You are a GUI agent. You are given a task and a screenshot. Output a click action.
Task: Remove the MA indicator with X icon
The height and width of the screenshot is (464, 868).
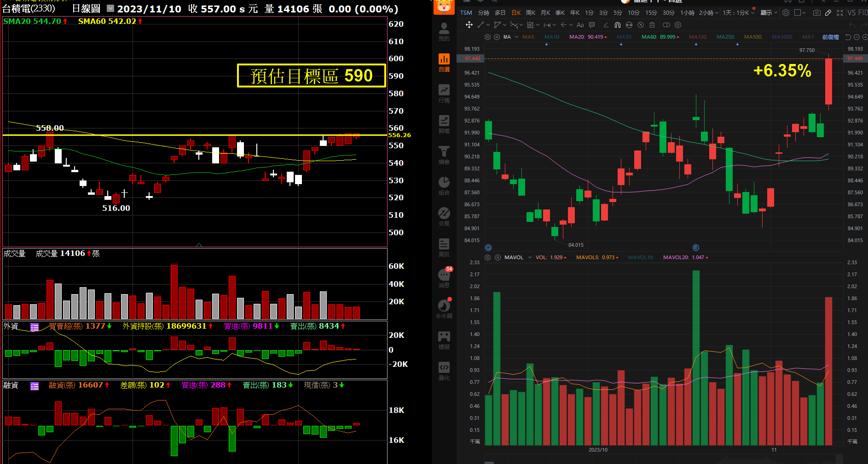[x=497, y=37]
